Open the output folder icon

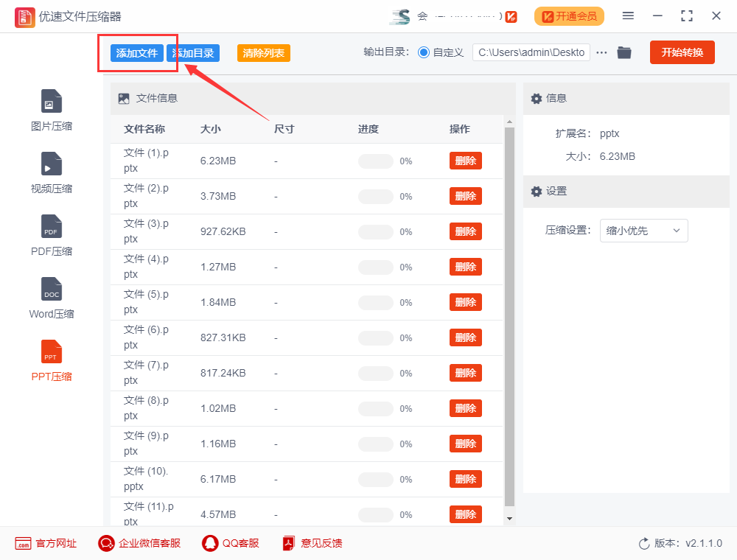coord(624,52)
